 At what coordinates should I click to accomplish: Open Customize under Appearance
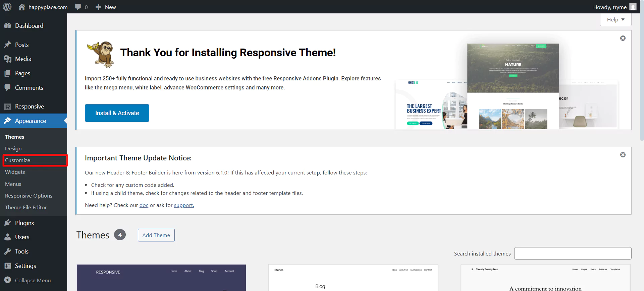coord(17,160)
